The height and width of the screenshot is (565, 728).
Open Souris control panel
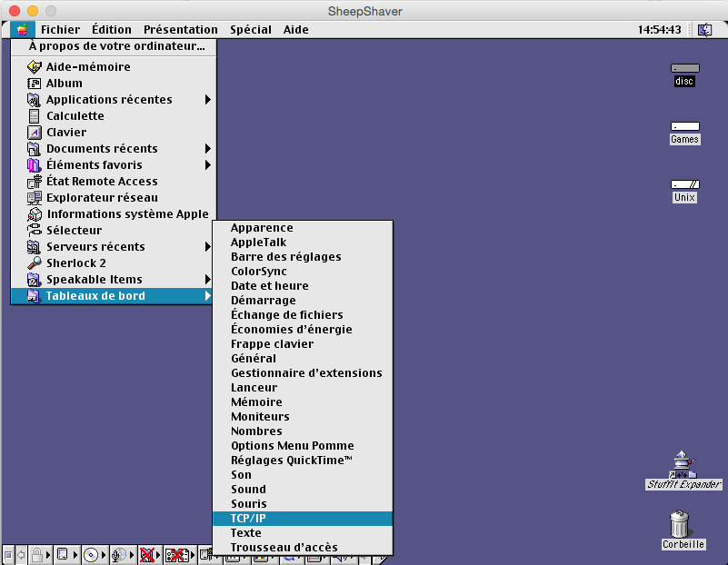303,504
